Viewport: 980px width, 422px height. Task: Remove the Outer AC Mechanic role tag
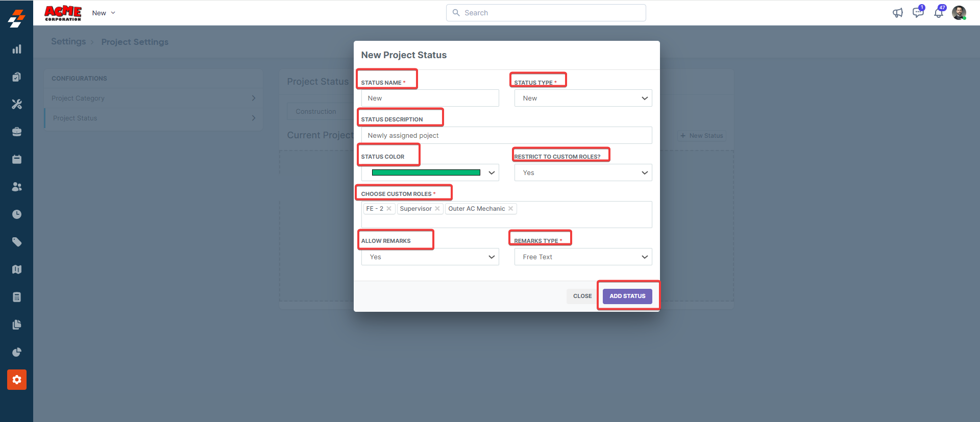pyautogui.click(x=510, y=209)
